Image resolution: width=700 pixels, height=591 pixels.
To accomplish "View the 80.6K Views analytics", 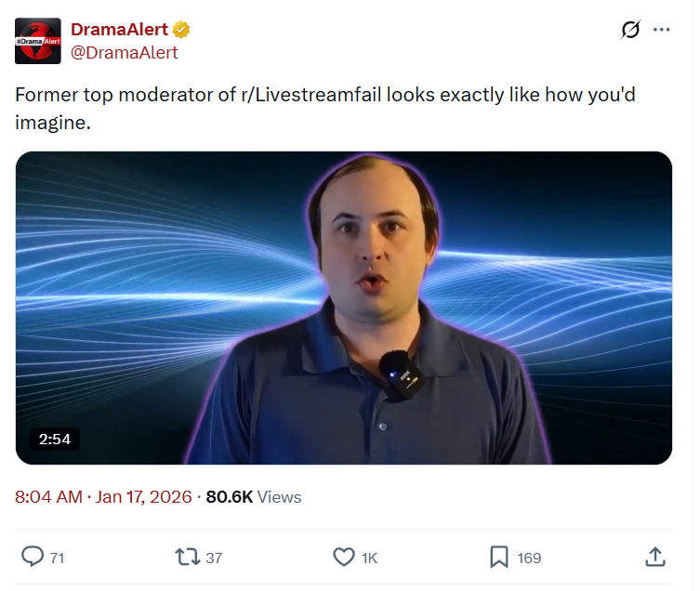I will pos(254,497).
